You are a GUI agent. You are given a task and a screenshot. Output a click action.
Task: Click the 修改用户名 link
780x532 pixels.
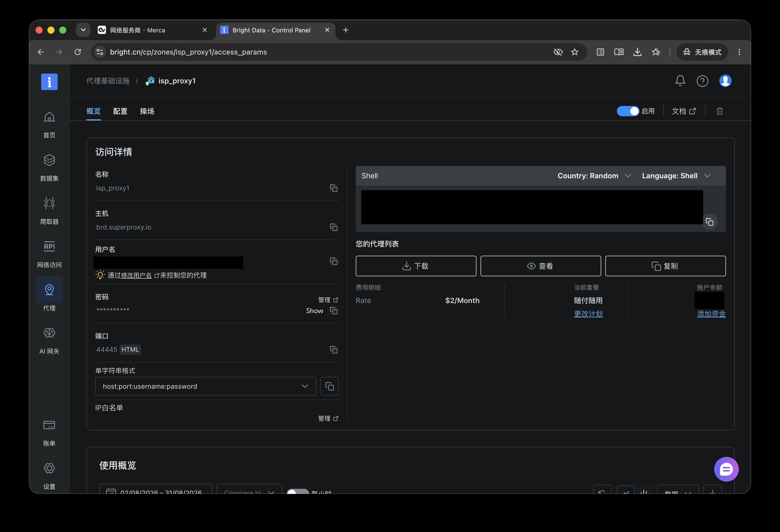136,275
